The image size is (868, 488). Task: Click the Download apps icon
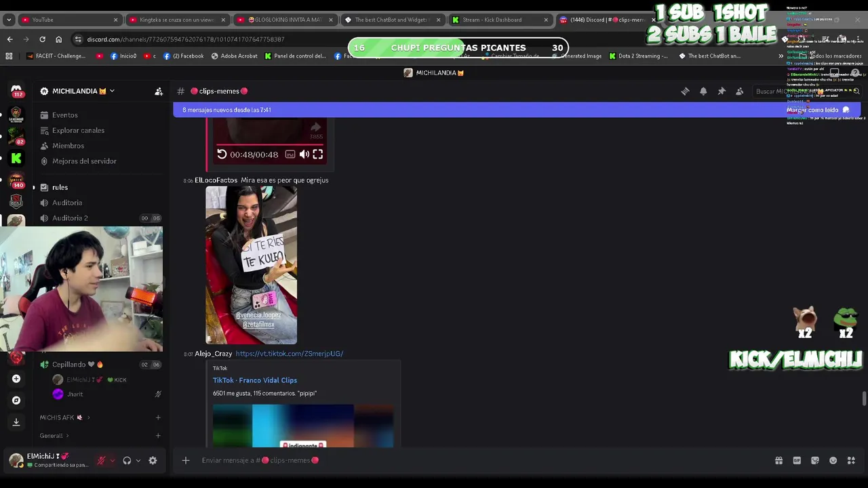[16, 422]
